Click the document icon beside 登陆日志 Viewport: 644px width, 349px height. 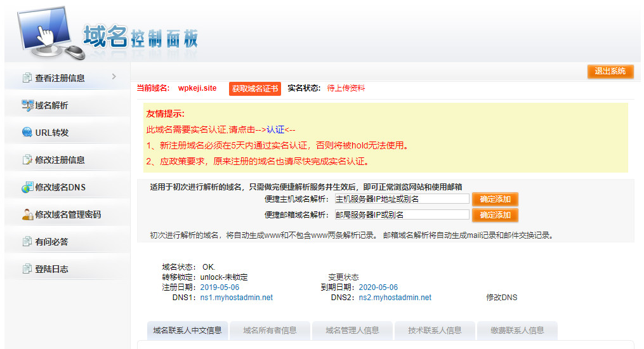tap(27, 269)
